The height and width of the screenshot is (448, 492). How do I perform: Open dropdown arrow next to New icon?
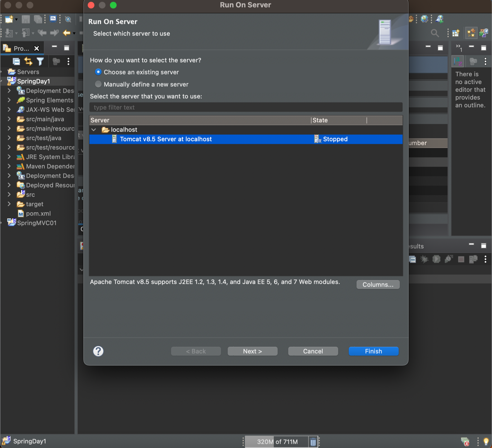[x=16, y=19]
